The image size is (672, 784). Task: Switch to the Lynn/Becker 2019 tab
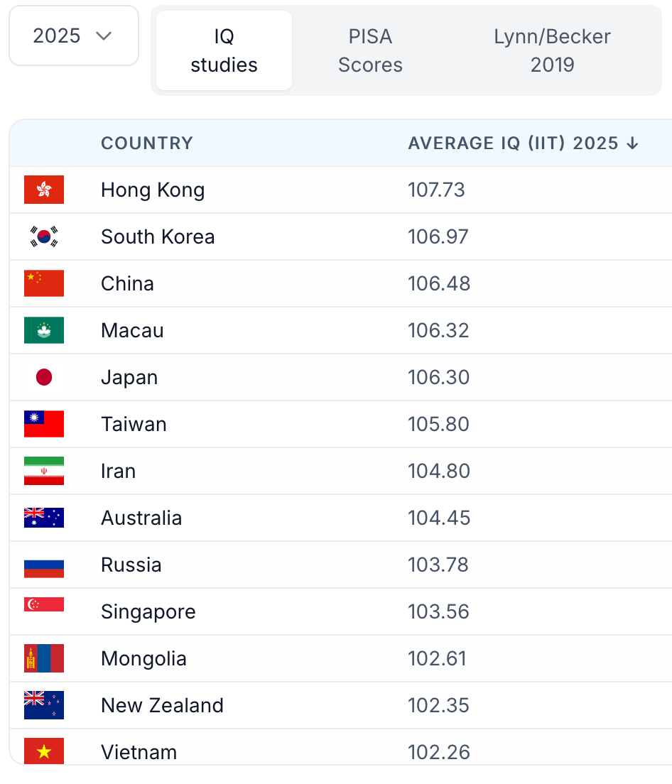(552, 50)
